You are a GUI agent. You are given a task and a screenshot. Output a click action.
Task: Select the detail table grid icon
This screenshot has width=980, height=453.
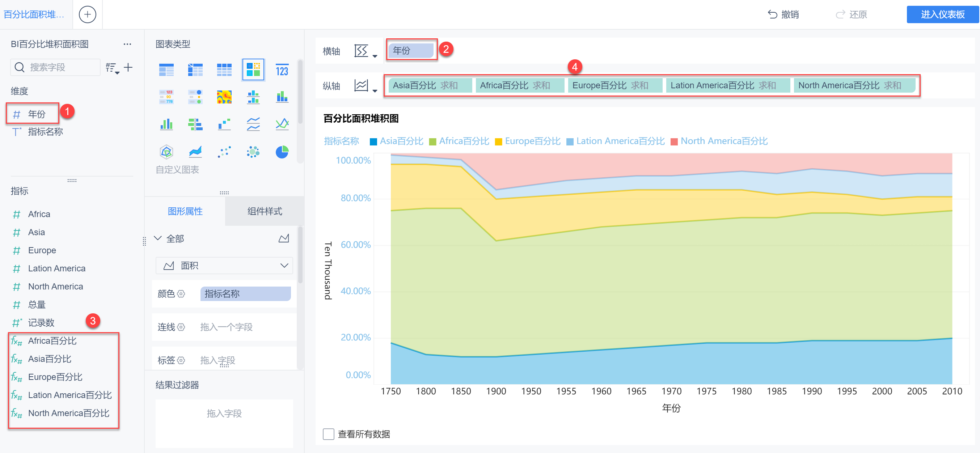click(224, 70)
